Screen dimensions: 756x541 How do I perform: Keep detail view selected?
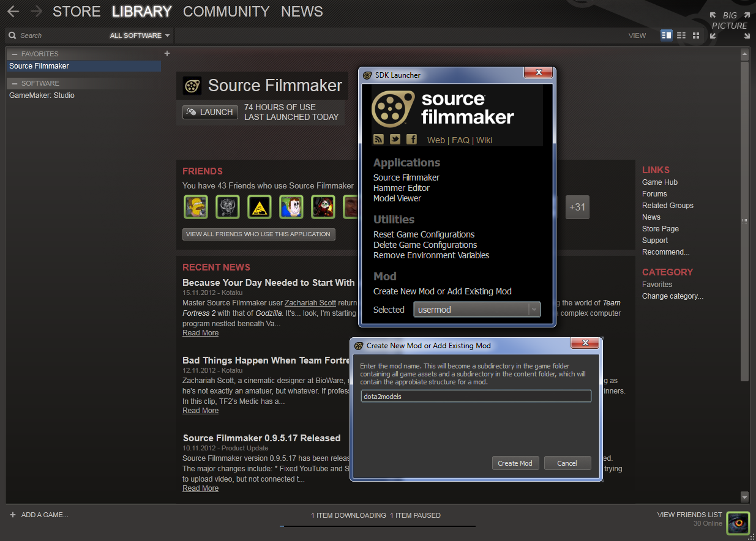[x=666, y=35]
